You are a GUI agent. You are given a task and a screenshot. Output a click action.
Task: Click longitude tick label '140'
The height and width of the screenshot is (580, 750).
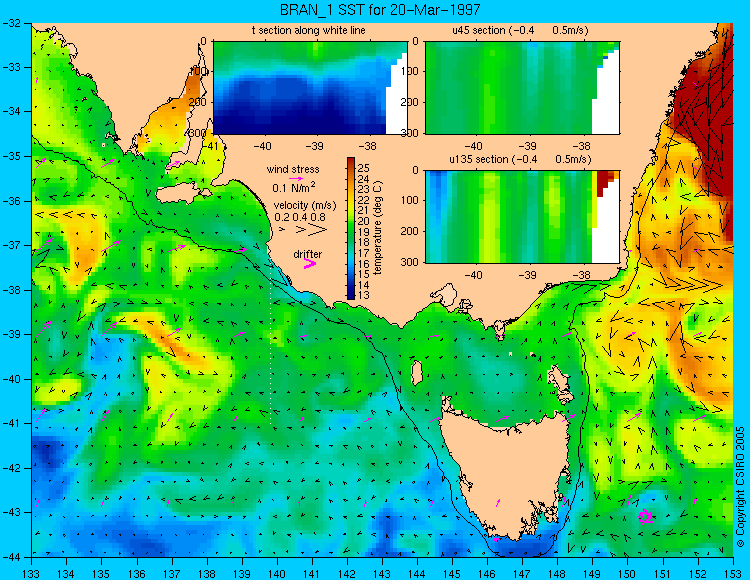(x=276, y=574)
